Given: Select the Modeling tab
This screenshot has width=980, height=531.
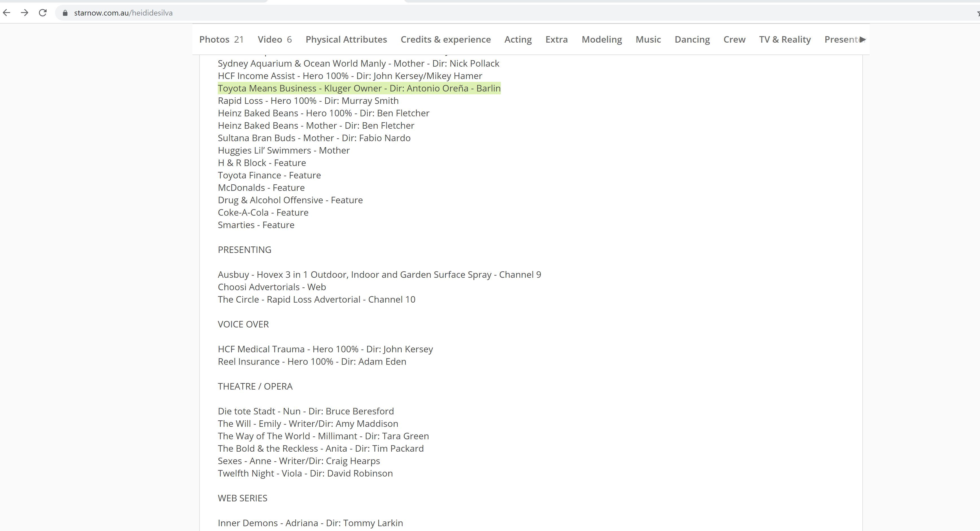Looking at the screenshot, I should point(602,40).
